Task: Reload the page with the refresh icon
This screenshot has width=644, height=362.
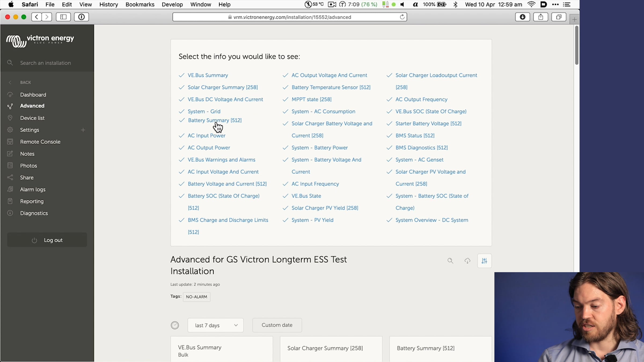Action: click(x=402, y=17)
